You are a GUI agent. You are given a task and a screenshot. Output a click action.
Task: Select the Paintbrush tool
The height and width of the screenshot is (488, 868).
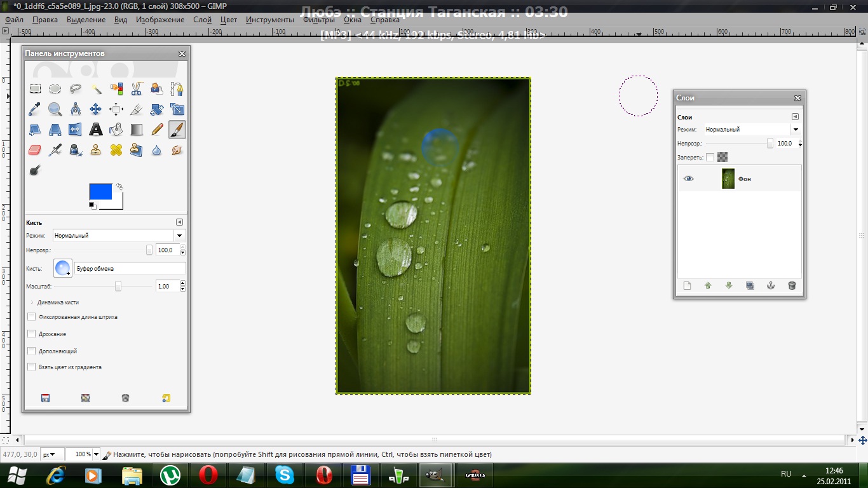point(177,130)
